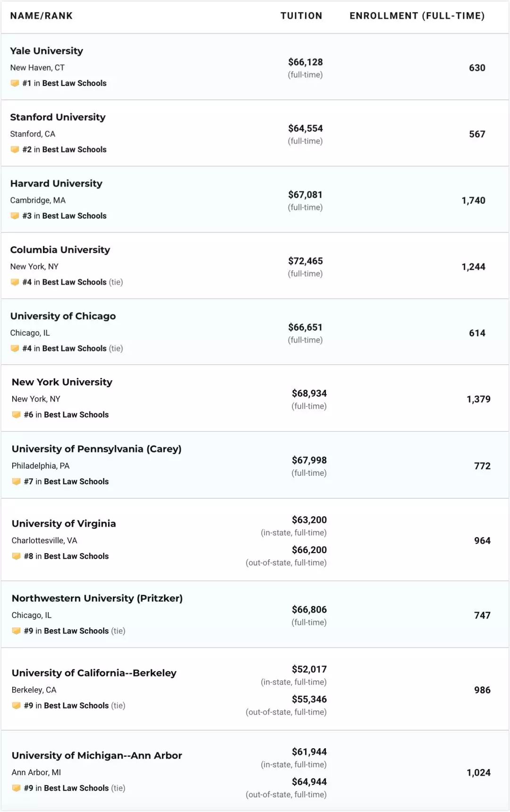
Task: Open the Northwestern University (Pritzker) listing
Action: [97, 598]
